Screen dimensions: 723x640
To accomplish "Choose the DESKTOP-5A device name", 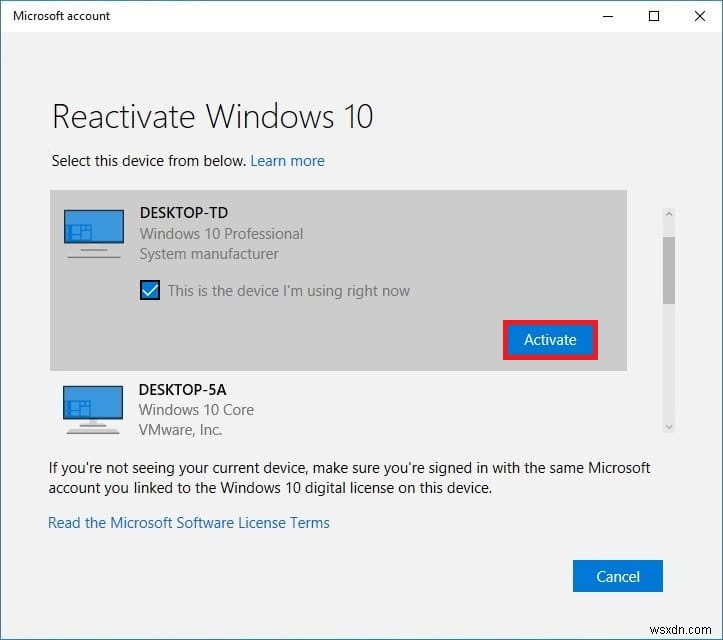I will 182,390.
